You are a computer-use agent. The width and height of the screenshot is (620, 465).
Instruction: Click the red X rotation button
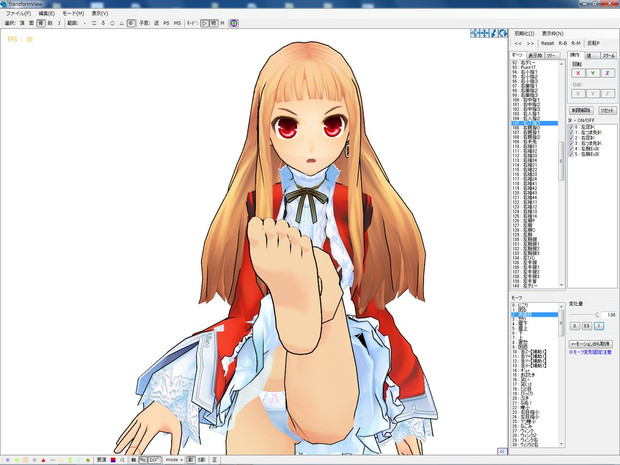[578, 73]
